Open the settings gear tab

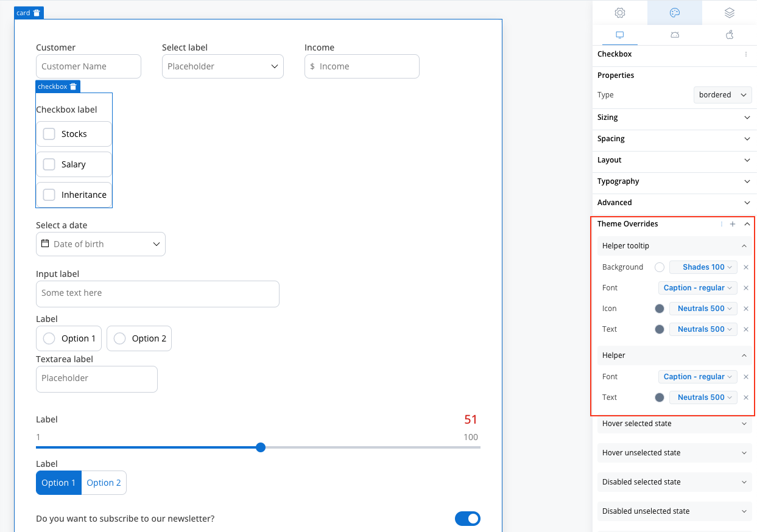tap(620, 13)
